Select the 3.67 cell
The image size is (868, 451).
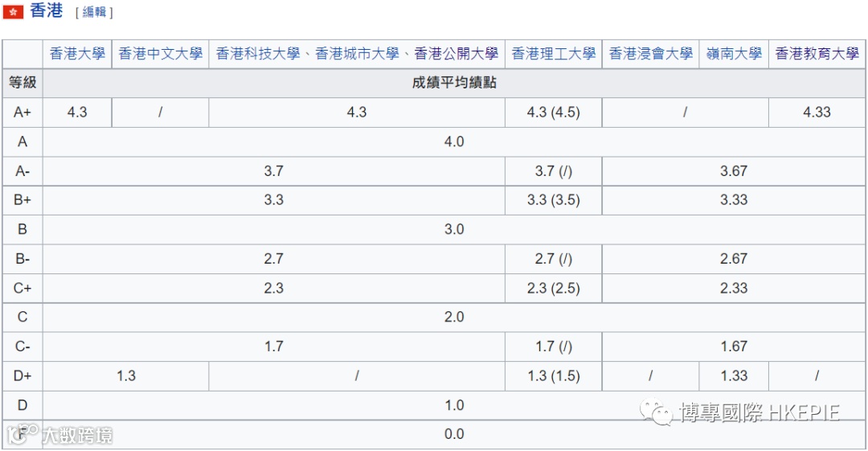734,171
